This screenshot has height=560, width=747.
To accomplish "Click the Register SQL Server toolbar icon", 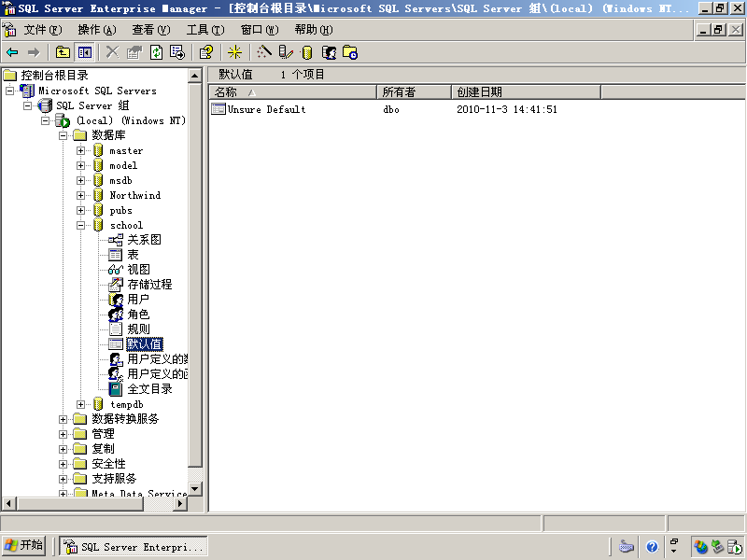I will click(286, 52).
